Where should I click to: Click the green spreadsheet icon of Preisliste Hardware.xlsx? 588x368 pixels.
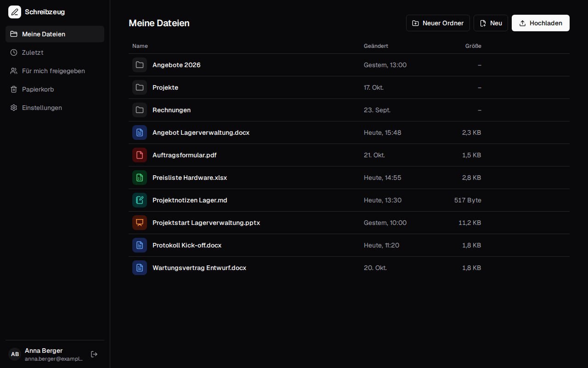tap(140, 178)
